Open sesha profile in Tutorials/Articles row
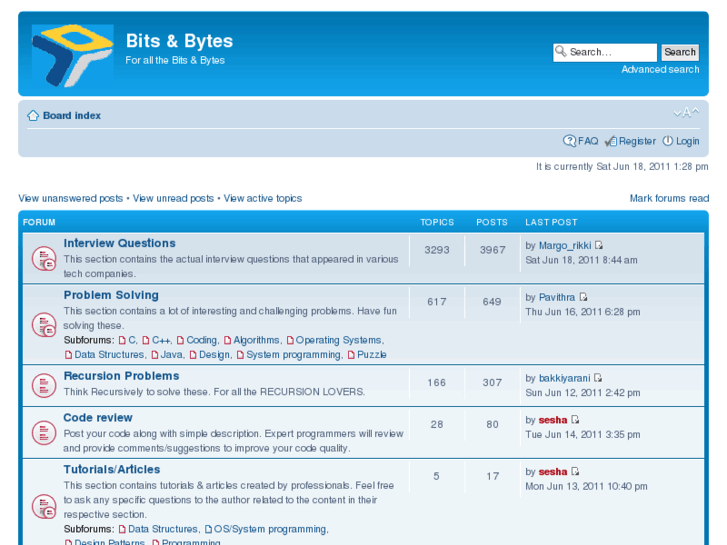727x545 pixels. (x=553, y=472)
